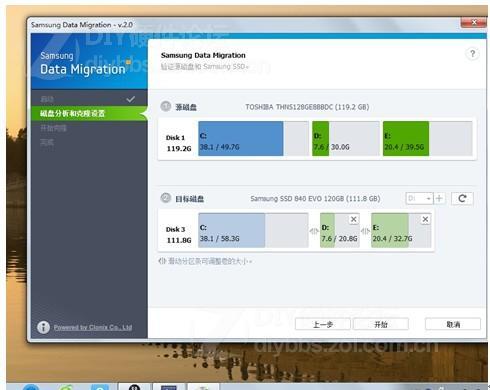Select source disk D: 7.6 / 30.0G partition
Screen dimensions: 490x390
coord(346,139)
